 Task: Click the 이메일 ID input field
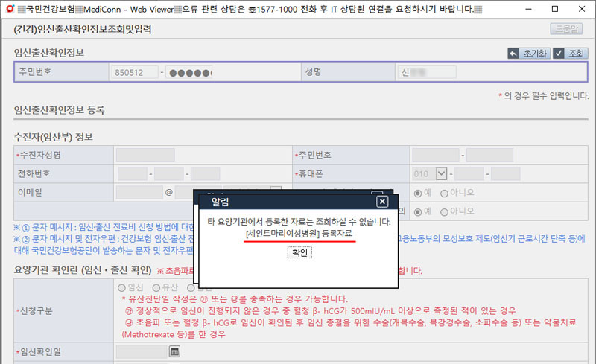(x=139, y=192)
